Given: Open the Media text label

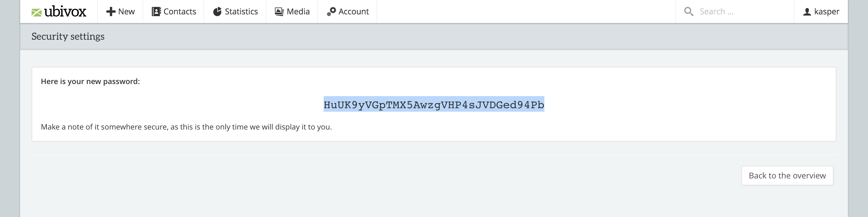Looking at the screenshot, I should pos(298,12).
